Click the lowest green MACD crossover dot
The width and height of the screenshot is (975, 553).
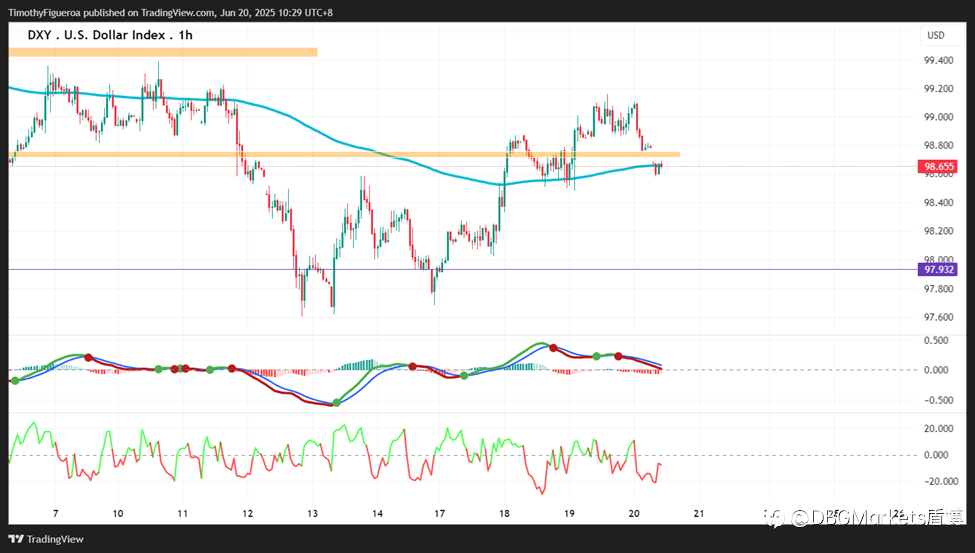pos(337,403)
